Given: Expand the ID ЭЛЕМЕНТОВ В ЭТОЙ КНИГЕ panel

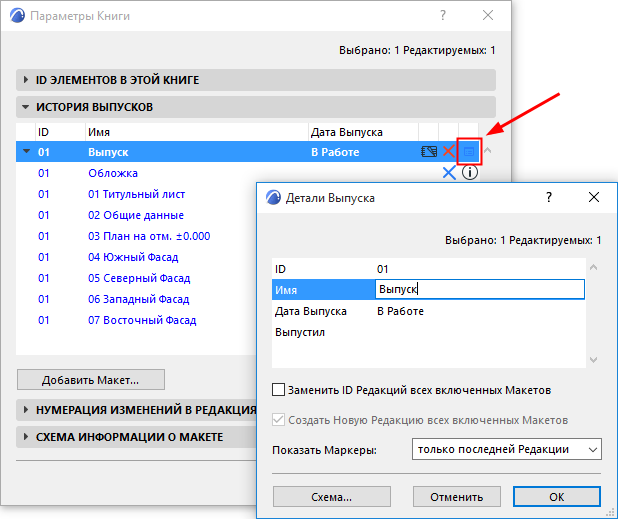Looking at the screenshot, I should click(26, 80).
